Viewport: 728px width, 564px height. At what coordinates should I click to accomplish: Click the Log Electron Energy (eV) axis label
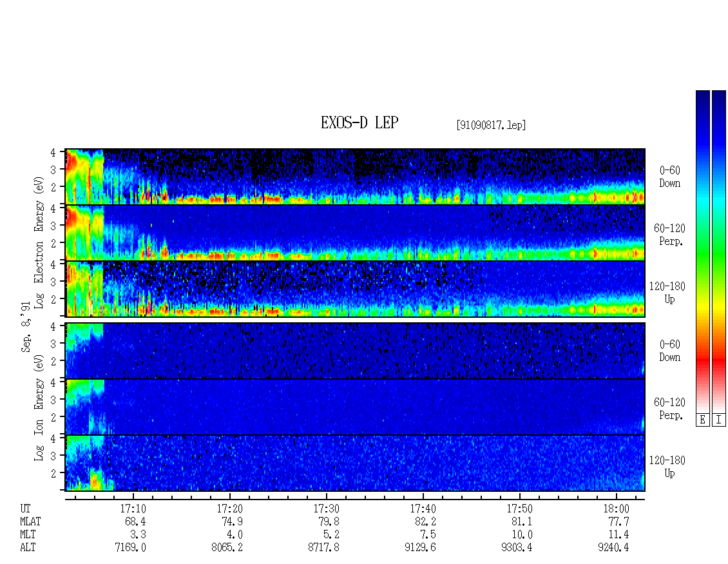(39, 242)
